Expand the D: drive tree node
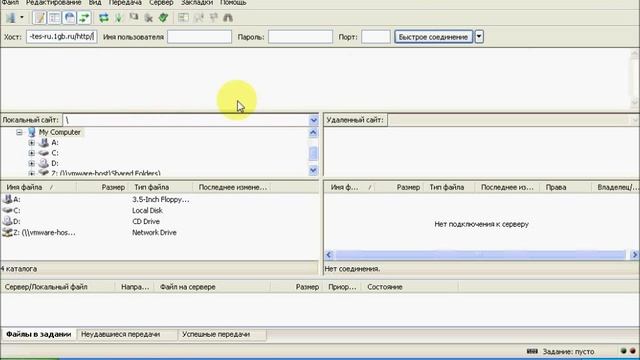Viewport: 640px width, 360px height. (x=32, y=163)
